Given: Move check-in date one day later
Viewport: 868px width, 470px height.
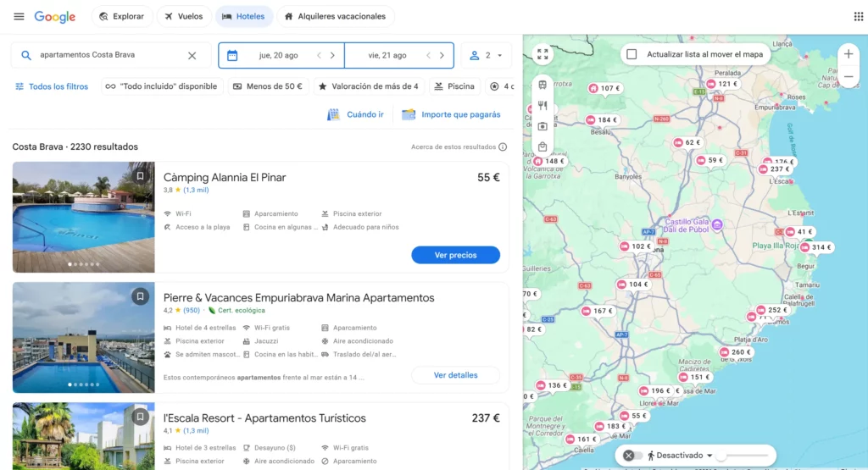Looking at the screenshot, I should [332, 55].
